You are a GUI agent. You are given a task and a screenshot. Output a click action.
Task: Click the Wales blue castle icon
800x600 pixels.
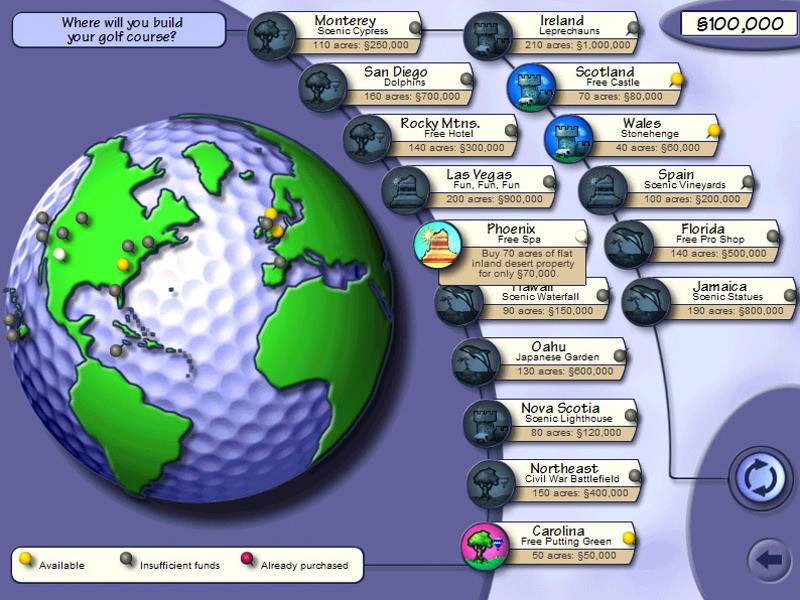568,139
